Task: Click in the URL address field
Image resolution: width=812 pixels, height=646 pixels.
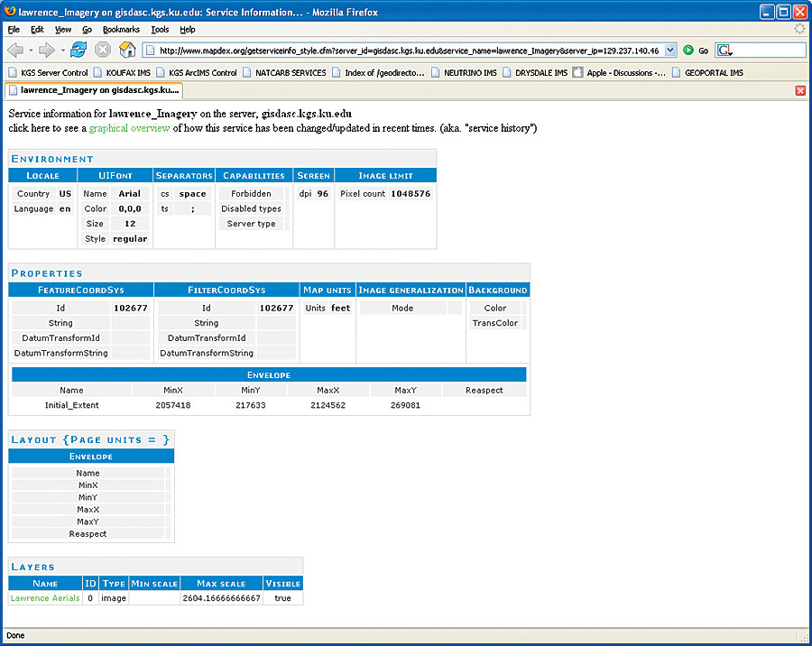Action: (409, 51)
